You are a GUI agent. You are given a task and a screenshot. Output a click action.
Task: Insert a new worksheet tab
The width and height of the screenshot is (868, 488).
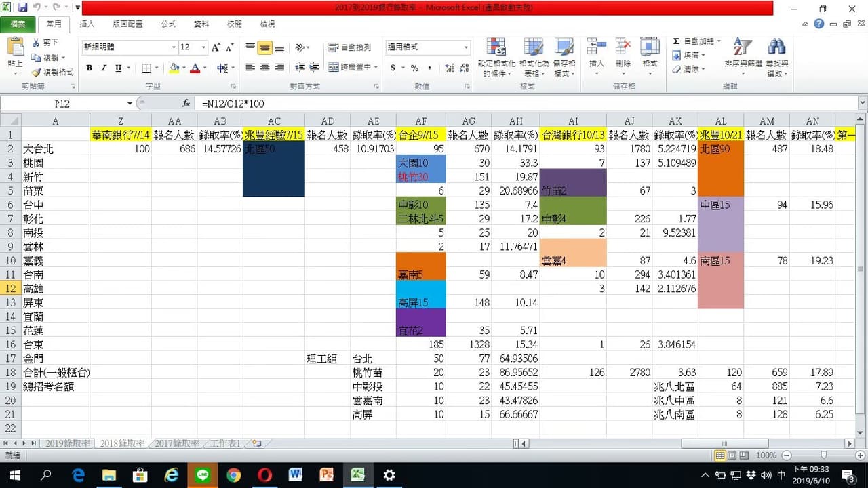256,443
